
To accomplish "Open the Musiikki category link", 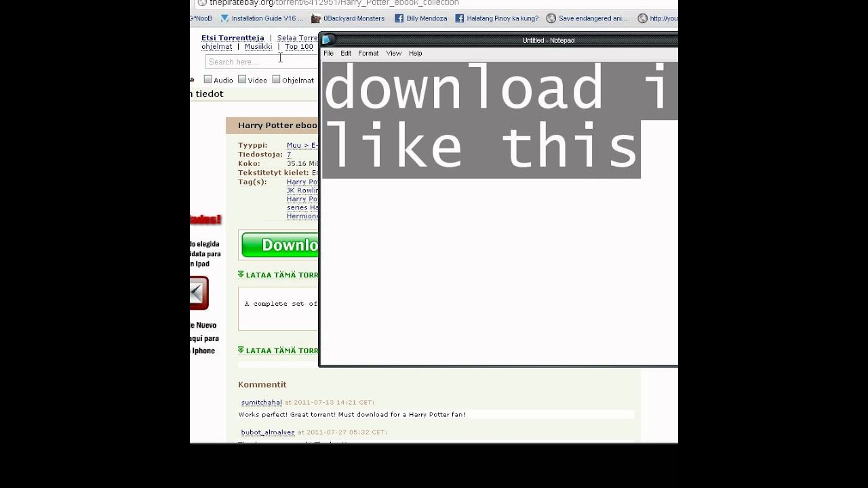I will pos(258,47).
